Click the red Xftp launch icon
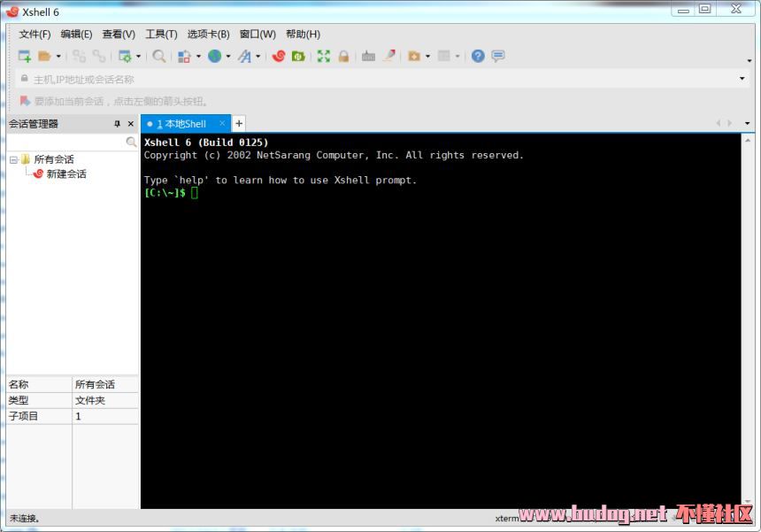761x532 pixels. tap(279, 56)
